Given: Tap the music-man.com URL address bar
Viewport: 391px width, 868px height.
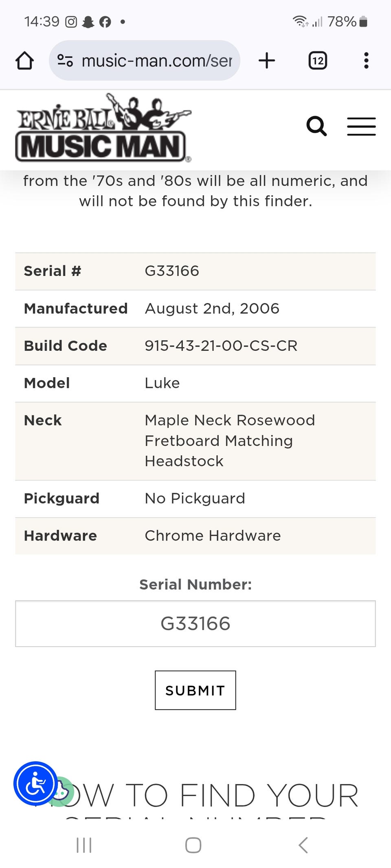Looking at the screenshot, I should [x=157, y=61].
